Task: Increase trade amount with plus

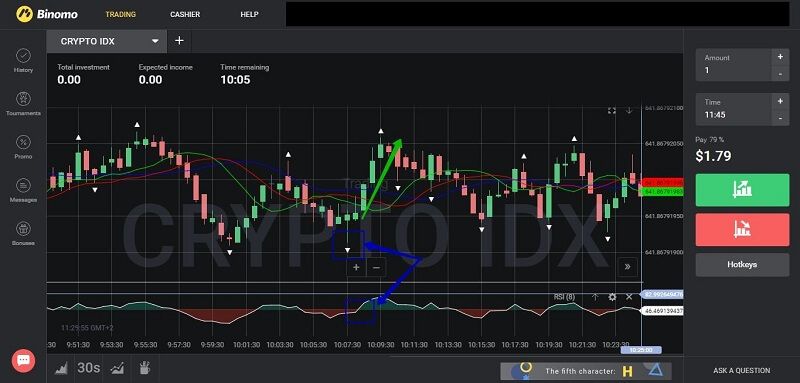Action: coord(780,57)
